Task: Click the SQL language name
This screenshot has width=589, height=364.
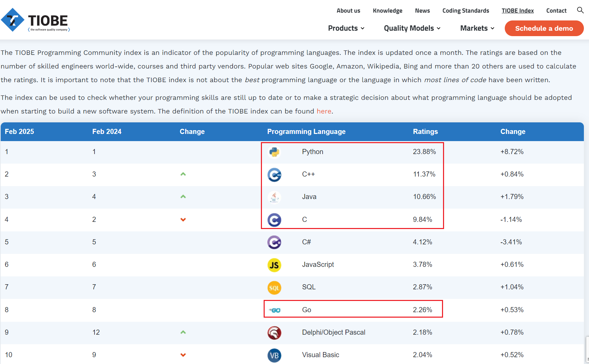Action: [x=309, y=287]
